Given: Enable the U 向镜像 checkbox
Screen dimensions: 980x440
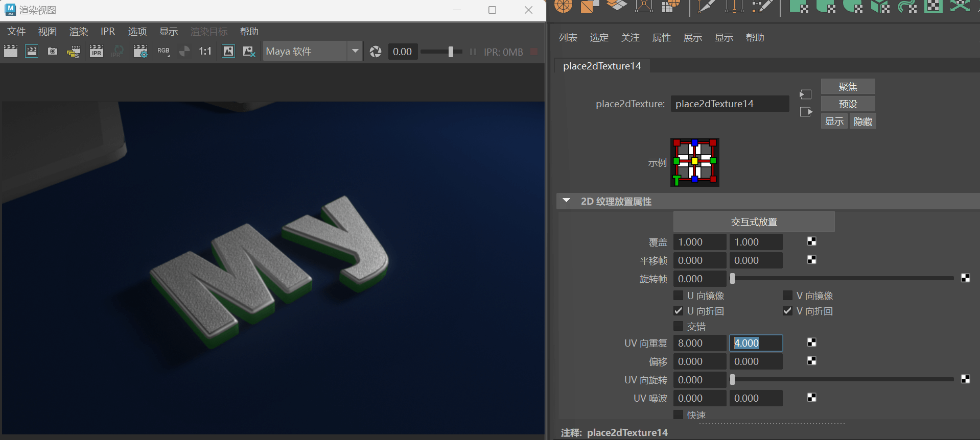Looking at the screenshot, I should [x=679, y=296].
